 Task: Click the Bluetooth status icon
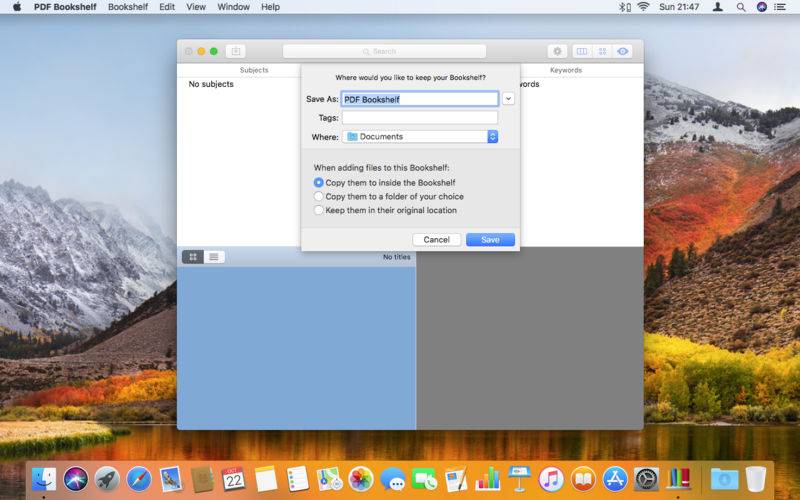[623, 7]
